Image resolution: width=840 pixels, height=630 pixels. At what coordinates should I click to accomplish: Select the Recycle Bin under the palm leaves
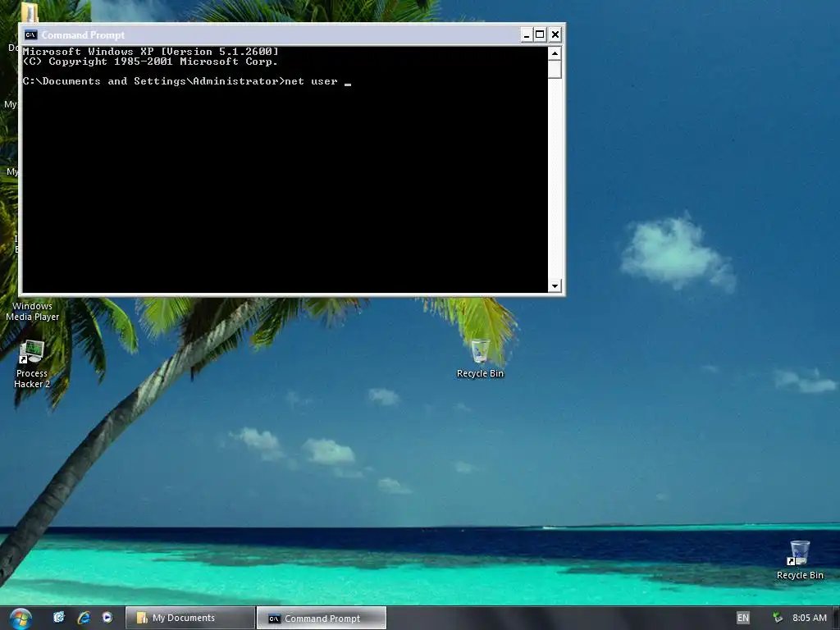pos(480,358)
